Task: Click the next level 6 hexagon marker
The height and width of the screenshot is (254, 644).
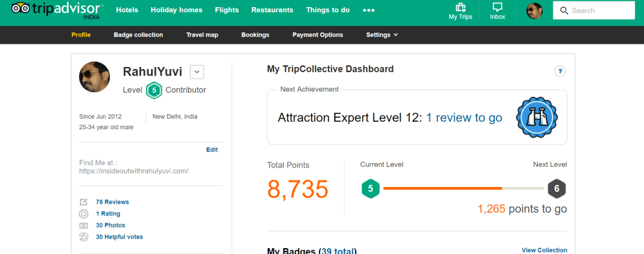Action: click(x=557, y=189)
